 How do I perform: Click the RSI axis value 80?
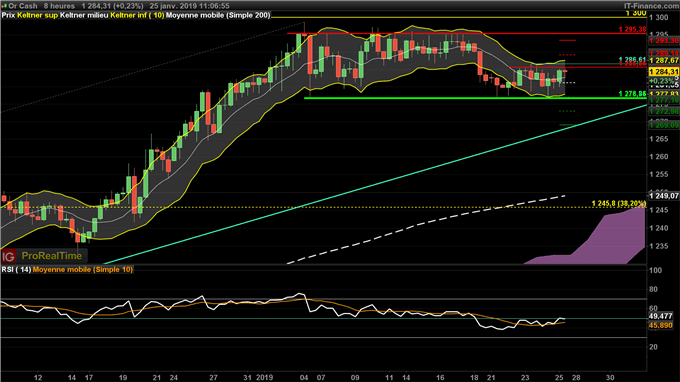point(654,290)
